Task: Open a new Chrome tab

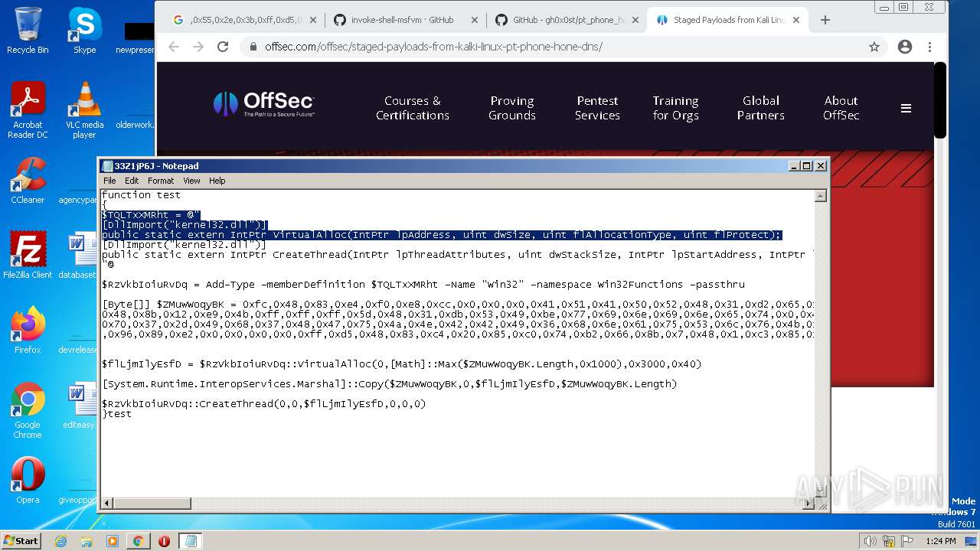Action: [825, 20]
